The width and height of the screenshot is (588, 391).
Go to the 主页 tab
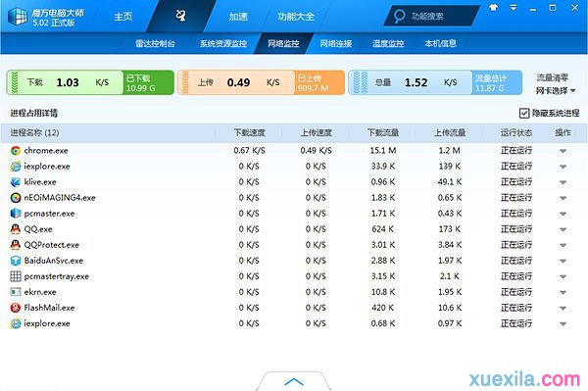coord(123,17)
